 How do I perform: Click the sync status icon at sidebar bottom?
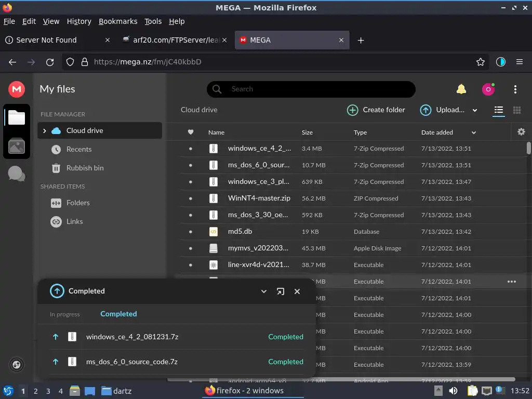click(16, 365)
